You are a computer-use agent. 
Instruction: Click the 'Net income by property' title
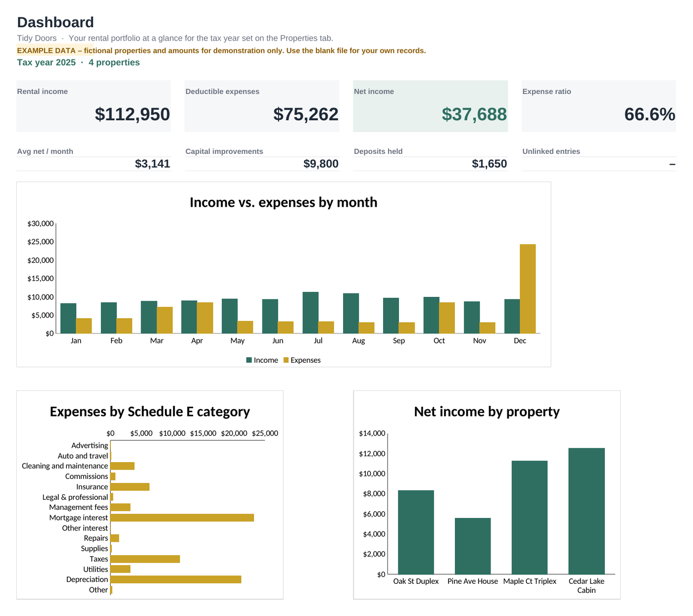[x=487, y=412]
